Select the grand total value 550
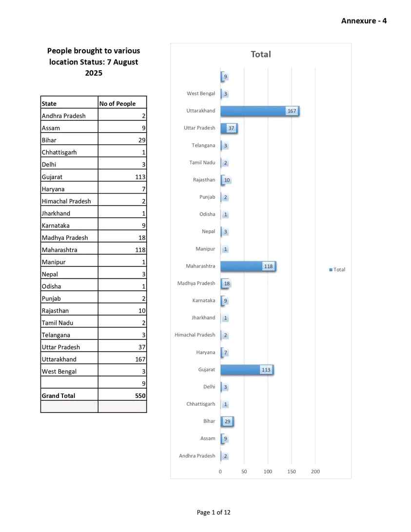 pyautogui.click(x=122, y=395)
